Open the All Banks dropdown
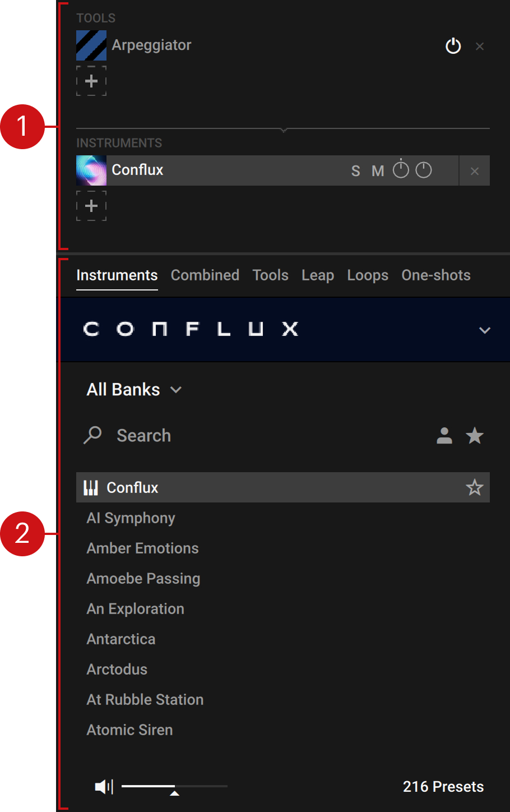510x812 pixels. [134, 390]
